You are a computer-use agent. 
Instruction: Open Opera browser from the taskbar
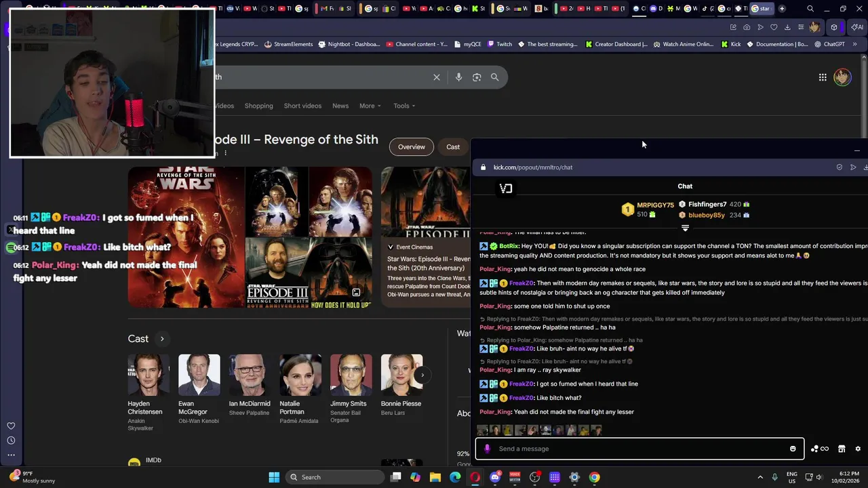tap(475, 477)
